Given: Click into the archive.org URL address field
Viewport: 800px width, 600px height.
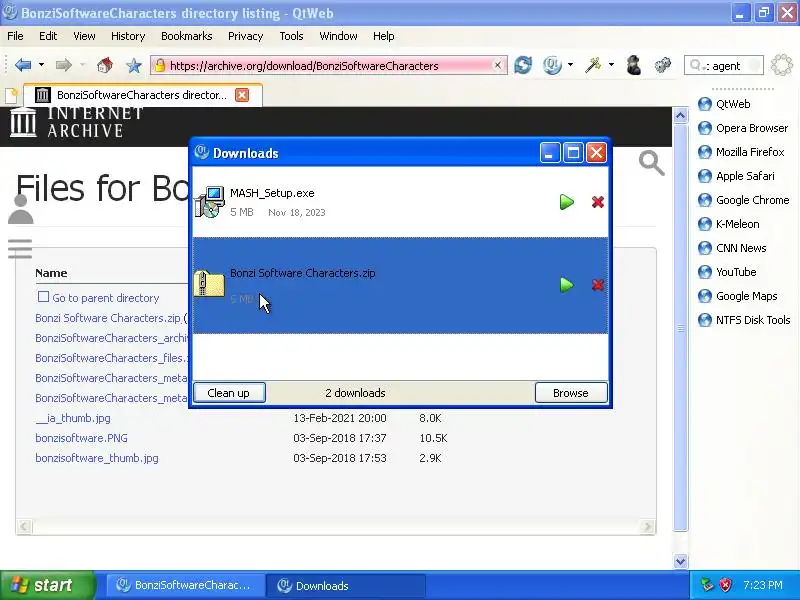Looking at the screenshot, I should click(x=327, y=66).
